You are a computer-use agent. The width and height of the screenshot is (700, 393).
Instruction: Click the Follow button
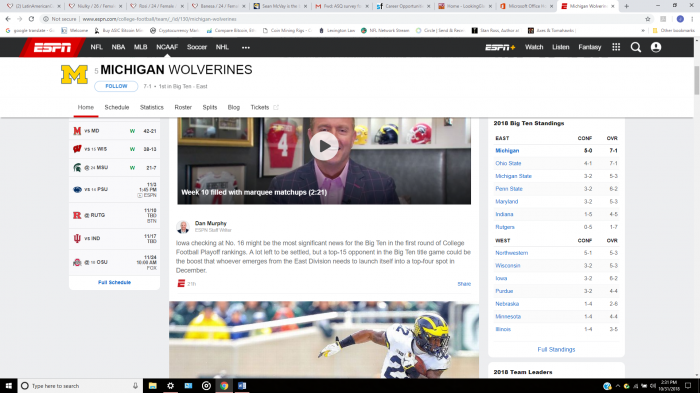(x=116, y=86)
